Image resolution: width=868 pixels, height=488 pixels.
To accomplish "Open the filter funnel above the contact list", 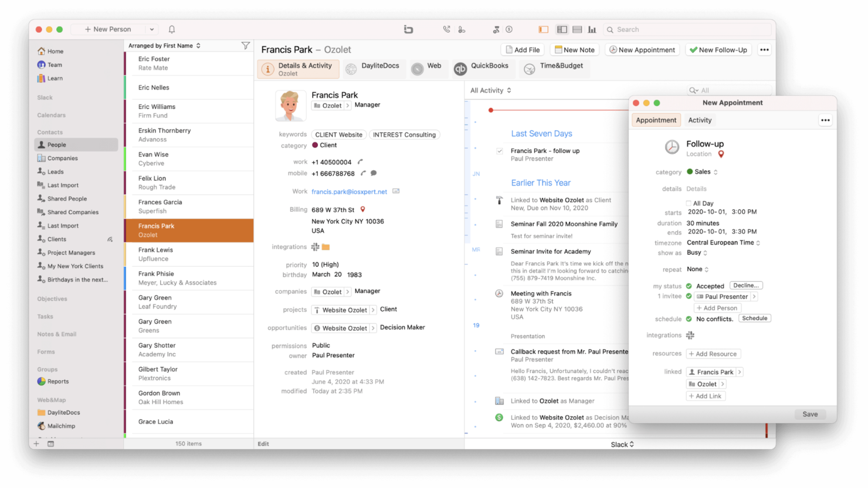I will 246,45.
